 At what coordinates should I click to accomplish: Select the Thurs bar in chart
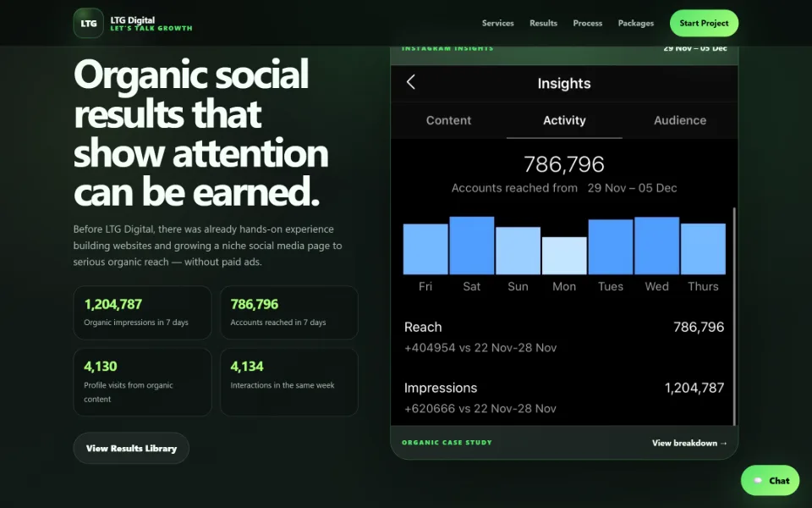703,249
